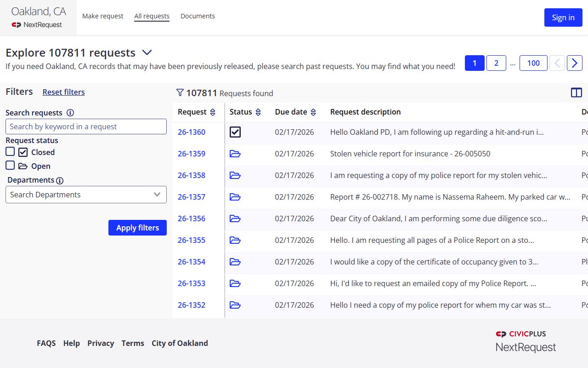Screen dimensions: 588x368
Task: Open request 26-1353
Action: tap(192, 283)
